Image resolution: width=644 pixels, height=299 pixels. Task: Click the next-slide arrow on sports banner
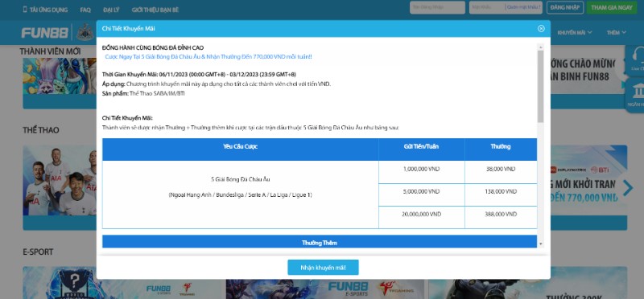click(x=628, y=188)
